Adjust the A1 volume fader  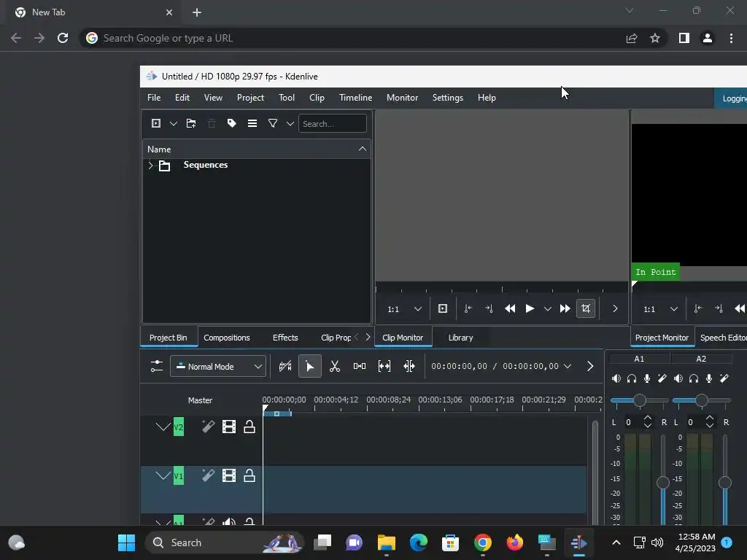coord(662,483)
